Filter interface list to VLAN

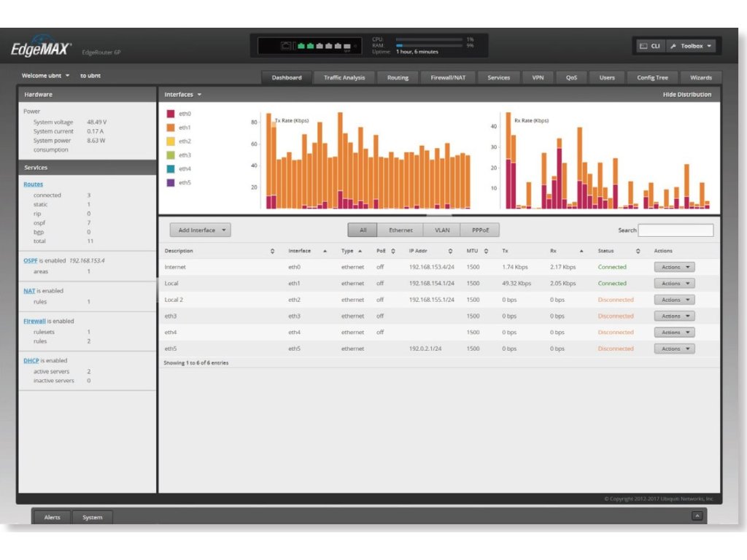442,230
